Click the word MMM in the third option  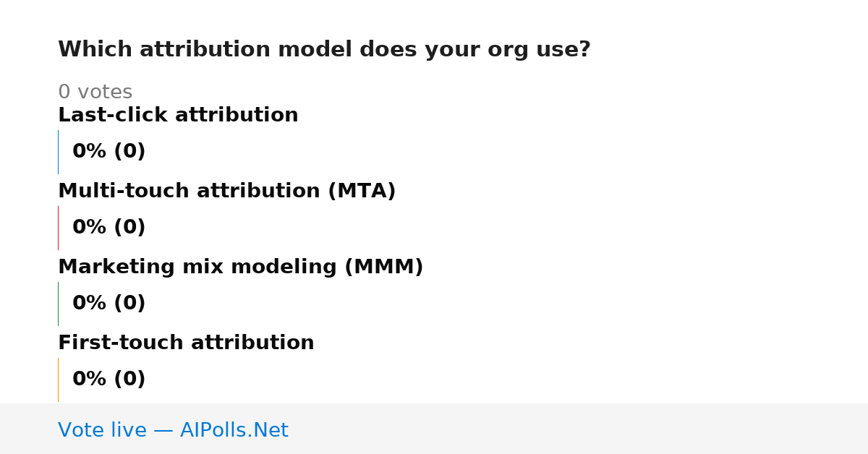[x=383, y=267]
